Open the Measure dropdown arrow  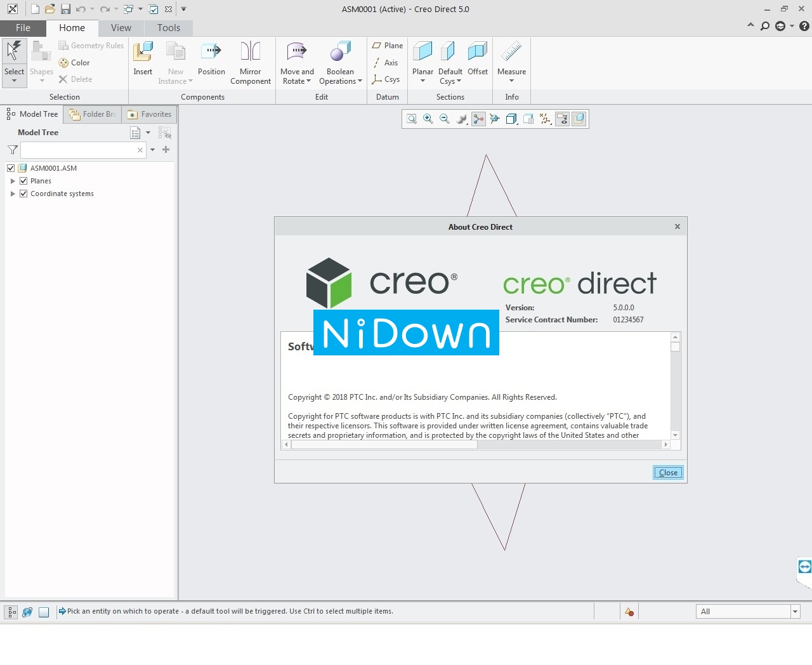[x=511, y=81]
